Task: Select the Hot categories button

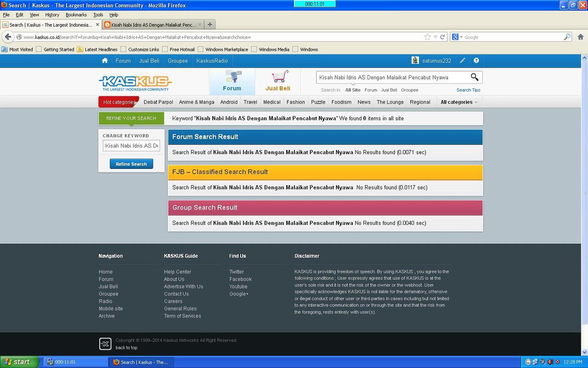Action: [x=119, y=102]
